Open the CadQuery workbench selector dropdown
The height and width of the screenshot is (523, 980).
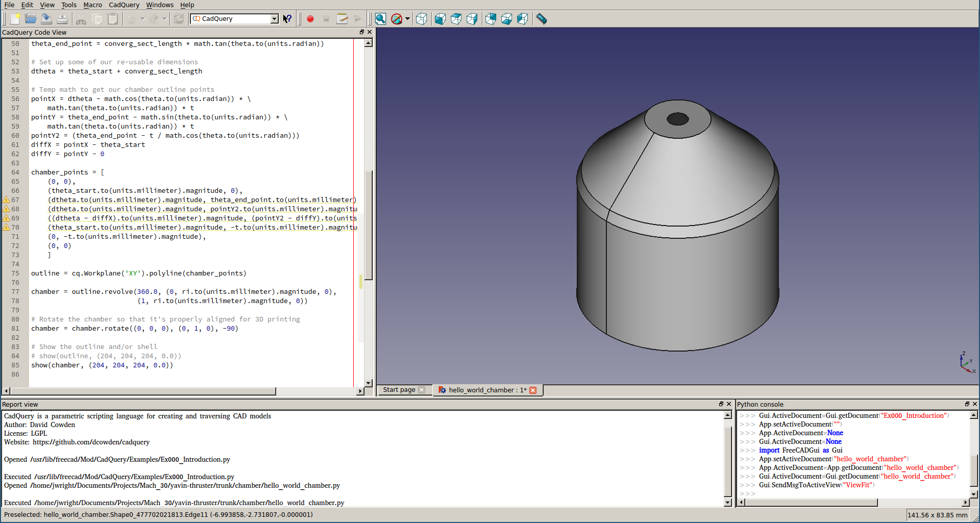tap(274, 19)
